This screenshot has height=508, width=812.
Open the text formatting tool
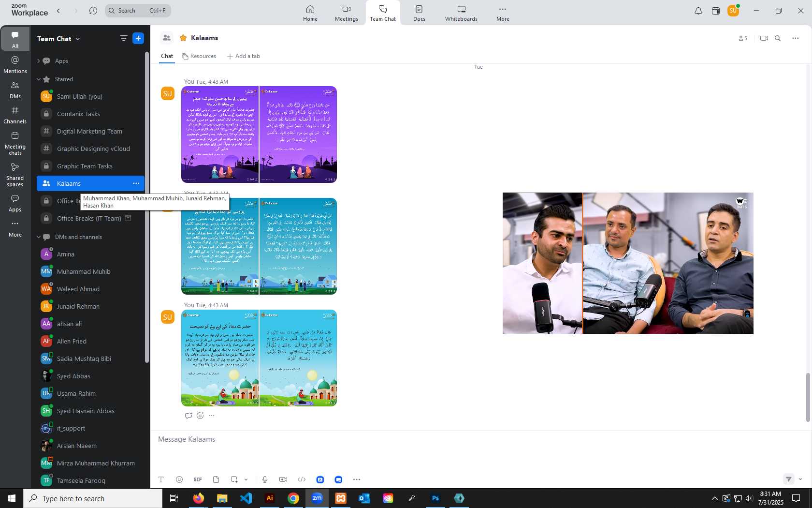[x=161, y=479]
